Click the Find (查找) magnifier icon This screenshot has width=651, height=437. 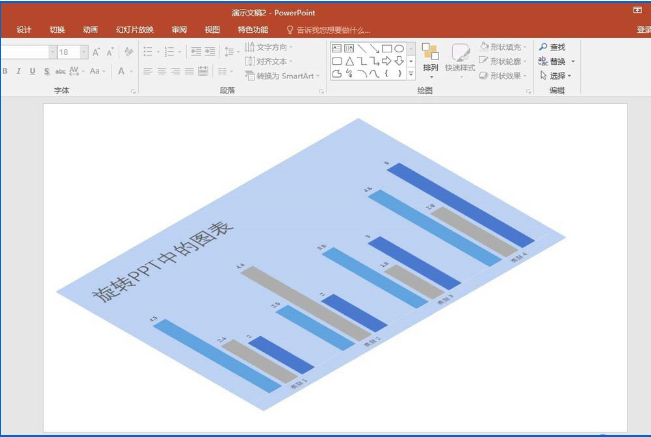click(x=543, y=47)
